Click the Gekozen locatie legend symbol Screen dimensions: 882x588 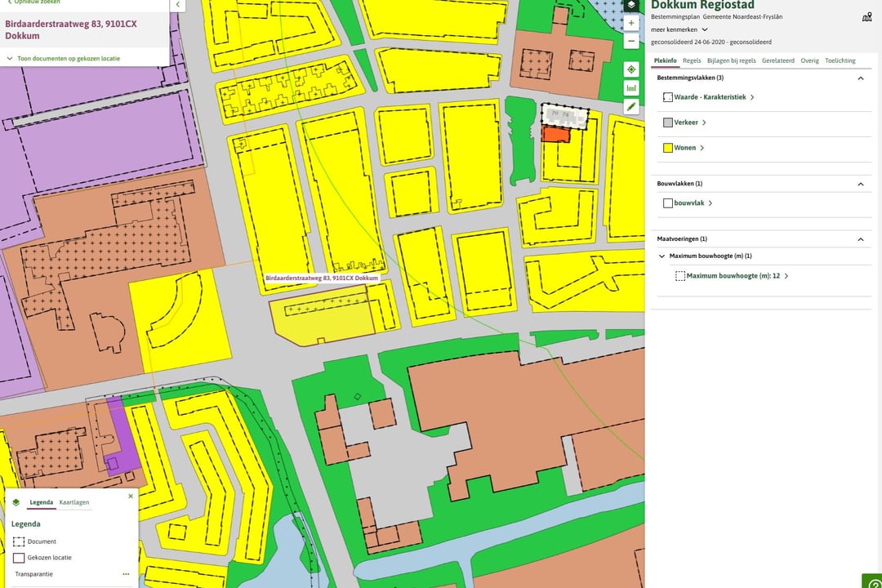pos(19,558)
